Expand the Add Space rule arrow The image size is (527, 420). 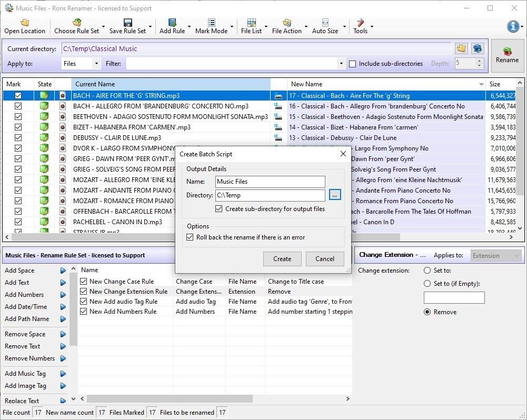[63, 271]
